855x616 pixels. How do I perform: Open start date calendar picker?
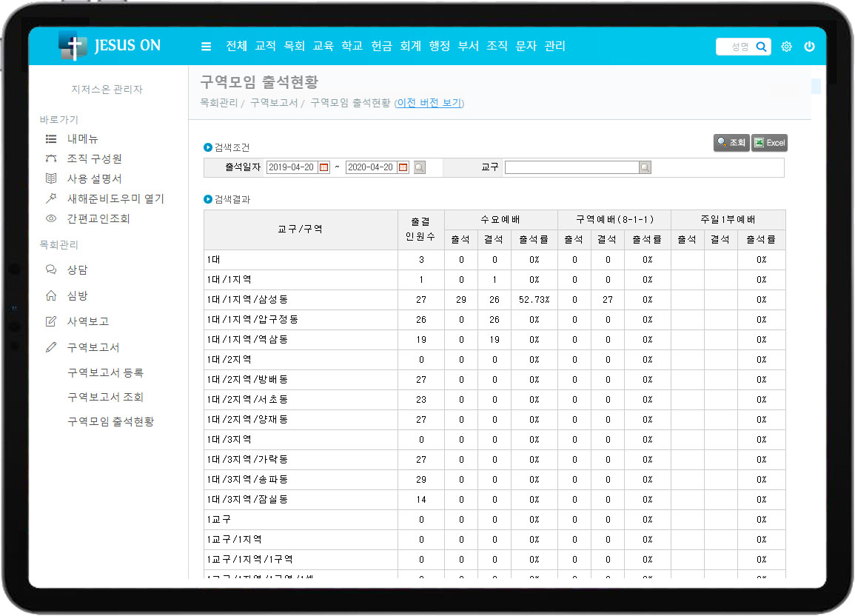click(323, 167)
